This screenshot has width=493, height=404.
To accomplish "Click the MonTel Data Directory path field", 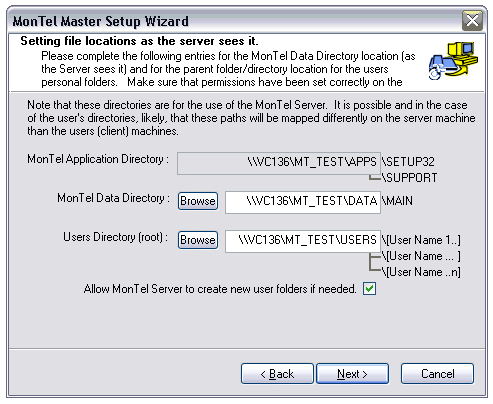I will tap(303, 202).
